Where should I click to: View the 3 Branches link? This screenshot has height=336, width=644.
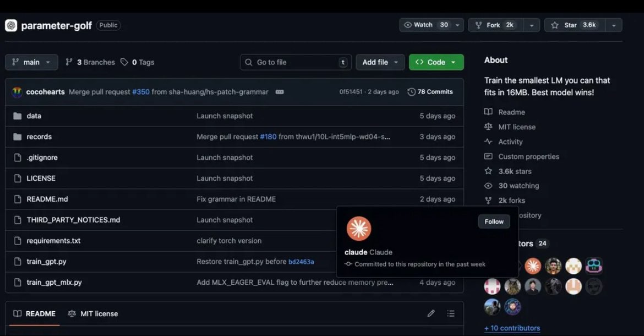[90, 62]
